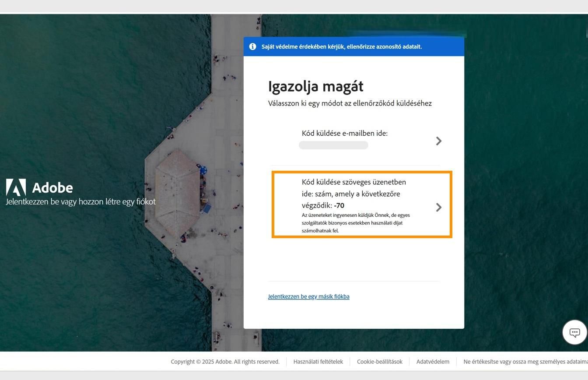Open the "Adatvédelem" footer link
The image size is (588, 380).
click(x=433, y=362)
